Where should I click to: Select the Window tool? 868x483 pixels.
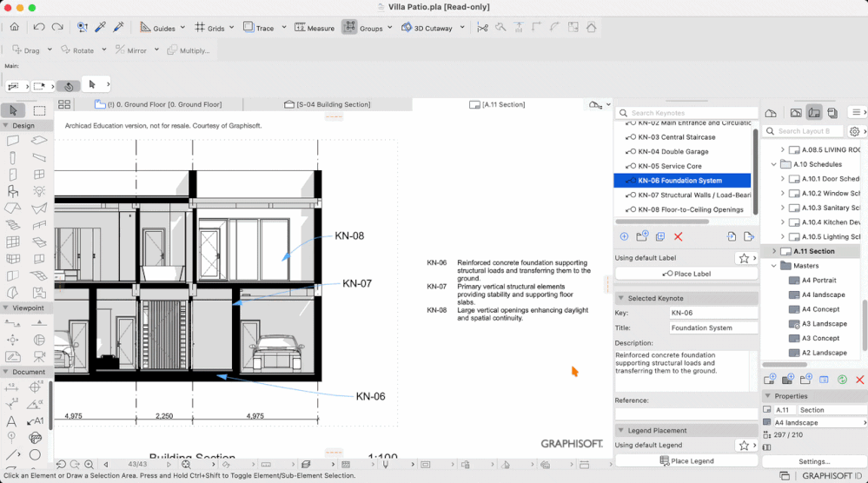click(39, 175)
